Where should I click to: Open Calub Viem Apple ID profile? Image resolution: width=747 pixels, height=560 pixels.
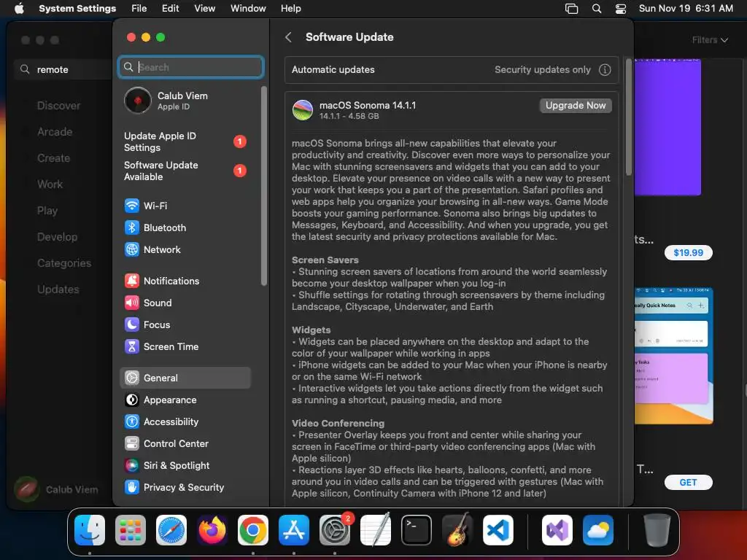tap(185, 101)
